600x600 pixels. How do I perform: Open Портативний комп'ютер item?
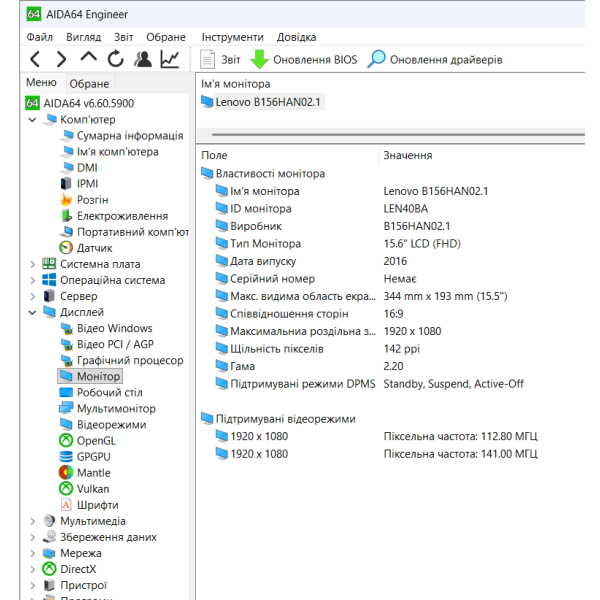[124, 232]
